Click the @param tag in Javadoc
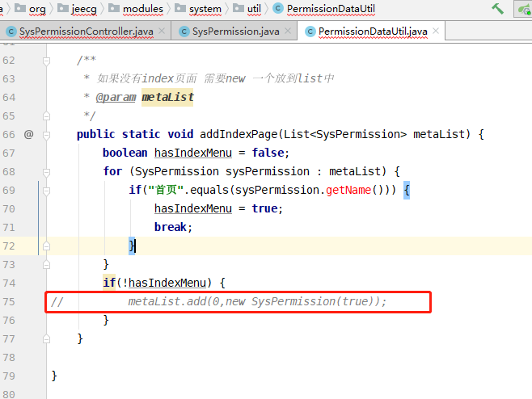Viewport: 532px width, 399px height. coord(116,97)
